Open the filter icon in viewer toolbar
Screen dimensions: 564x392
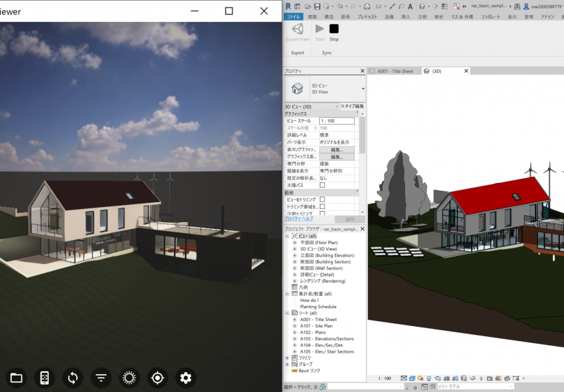tap(101, 378)
